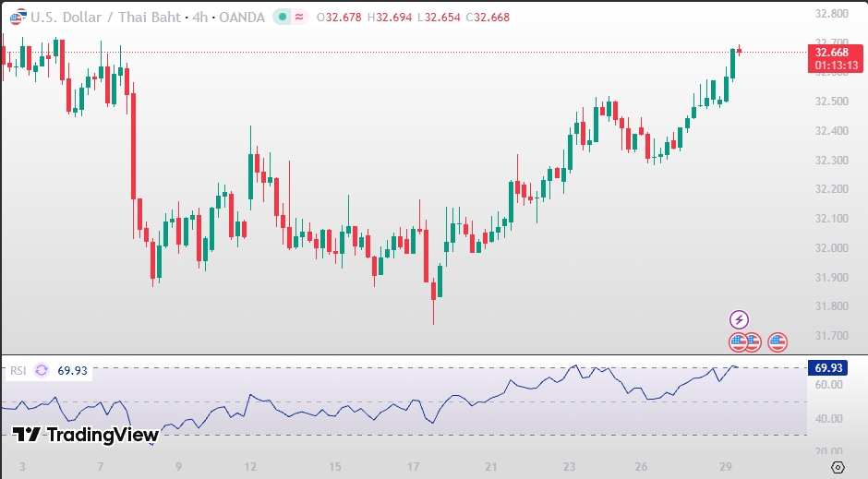Click the rightmost US flag economic event marker
The width and height of the screenshot is (868, 479).
pos(778,342)
